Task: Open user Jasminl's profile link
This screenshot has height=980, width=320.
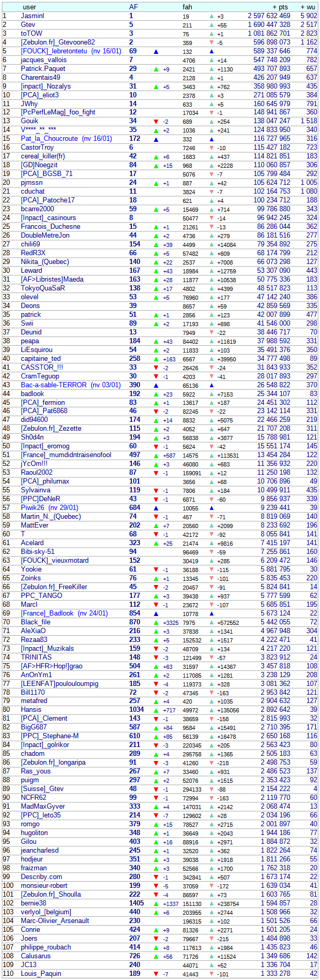Action: tap(32, 16)
